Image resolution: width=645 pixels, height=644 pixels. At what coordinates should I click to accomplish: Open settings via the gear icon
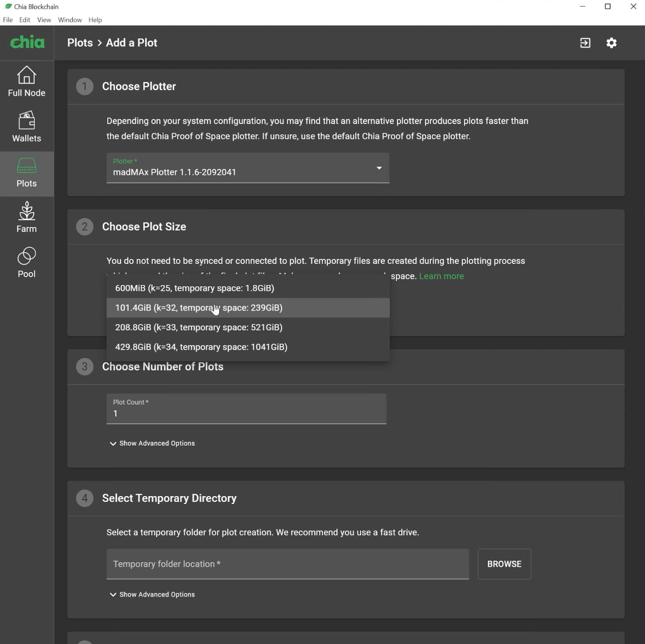pos(612,43)
